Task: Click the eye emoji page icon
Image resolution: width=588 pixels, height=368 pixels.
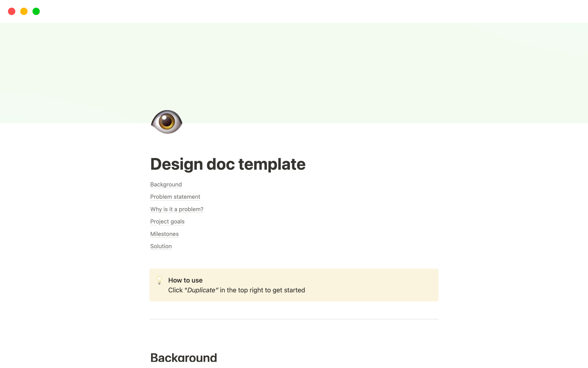Action: point(167,122)
